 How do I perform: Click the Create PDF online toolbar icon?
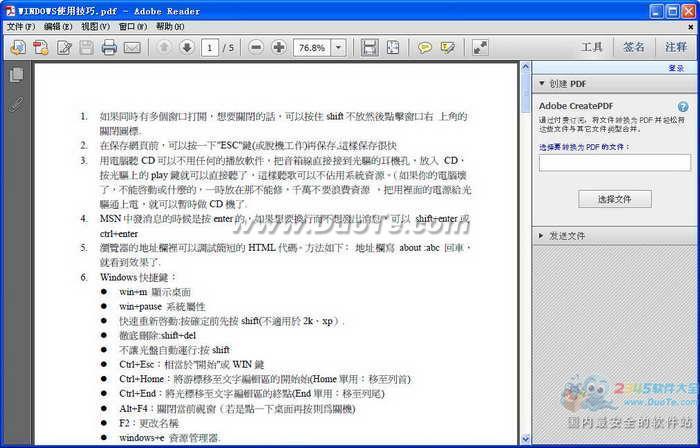[x=18, y=47]
